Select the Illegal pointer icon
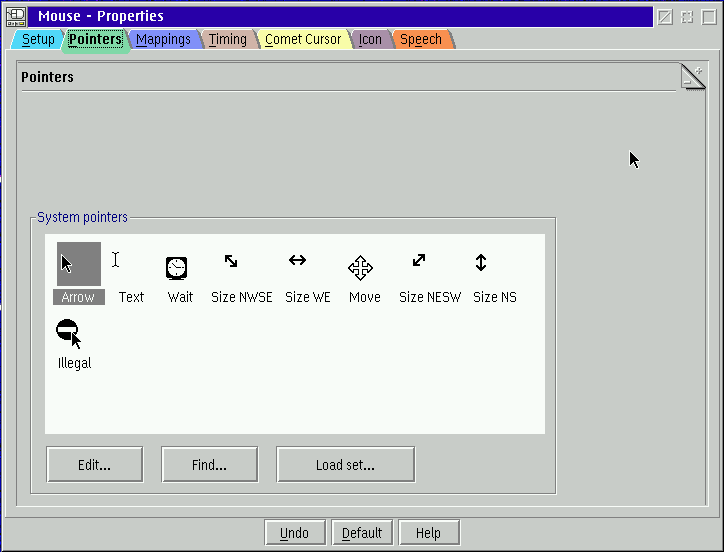 69,333
